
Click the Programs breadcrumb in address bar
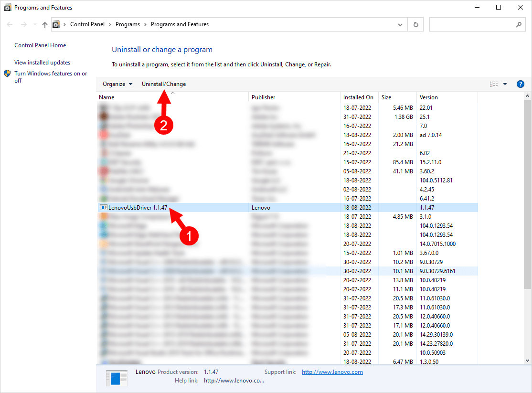click(x=128, y=24)
